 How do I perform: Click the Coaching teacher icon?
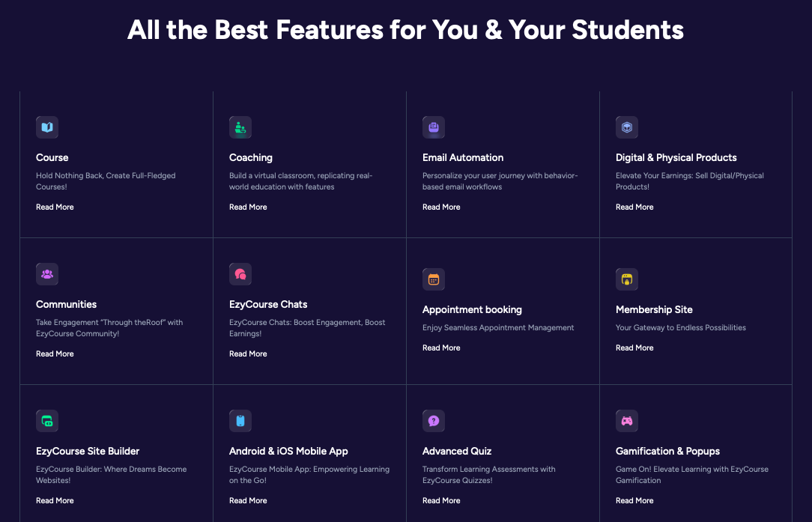coord(240,127)
